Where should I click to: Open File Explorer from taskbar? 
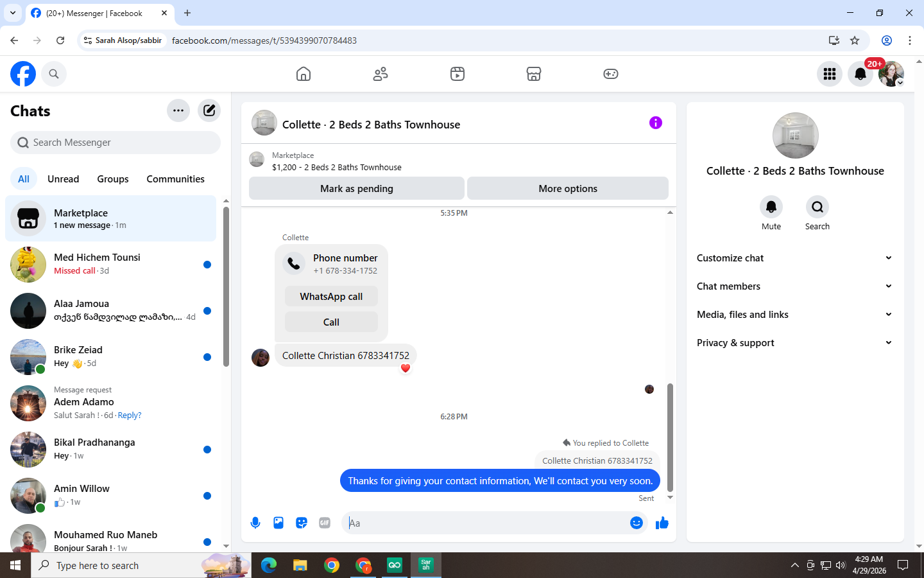pos(300,565)
